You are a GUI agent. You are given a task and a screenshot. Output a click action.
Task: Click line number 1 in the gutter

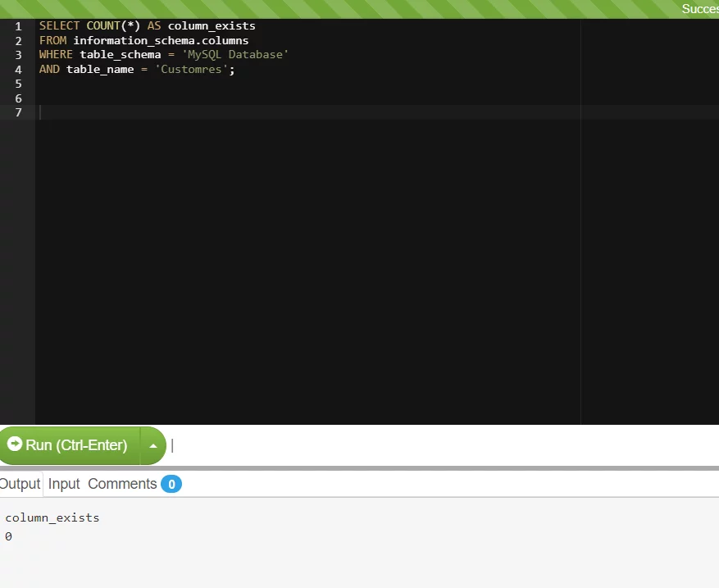(x=18, y=26)
